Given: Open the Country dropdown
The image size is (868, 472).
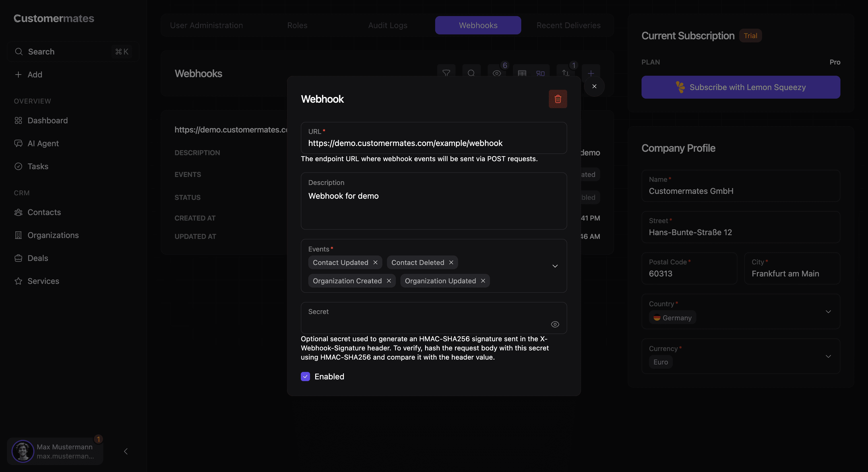Looking at the screenshot, I should click(828, 312).
